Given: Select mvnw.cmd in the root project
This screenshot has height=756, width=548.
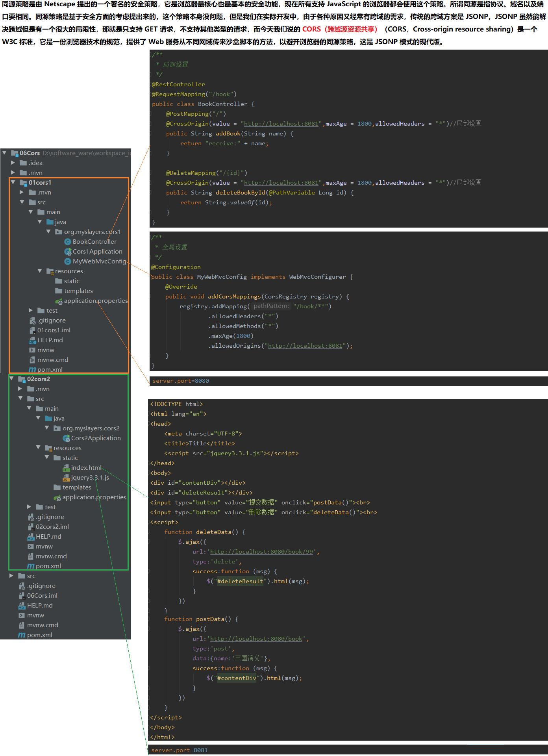Looking at the screenshot, I should [x=43, y=625].
